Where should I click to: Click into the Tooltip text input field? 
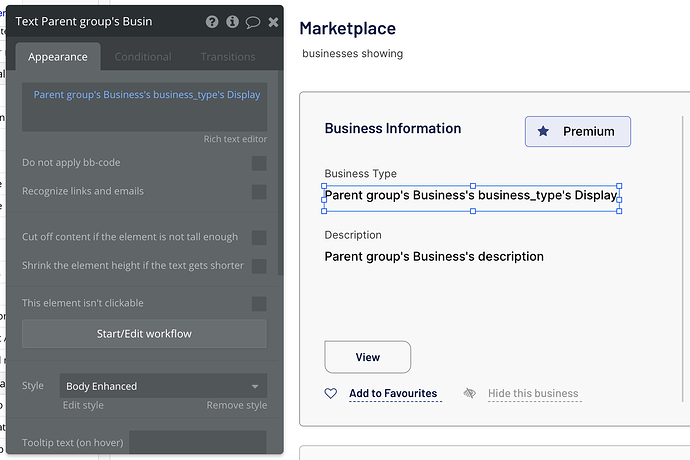[x=198, y=442]
